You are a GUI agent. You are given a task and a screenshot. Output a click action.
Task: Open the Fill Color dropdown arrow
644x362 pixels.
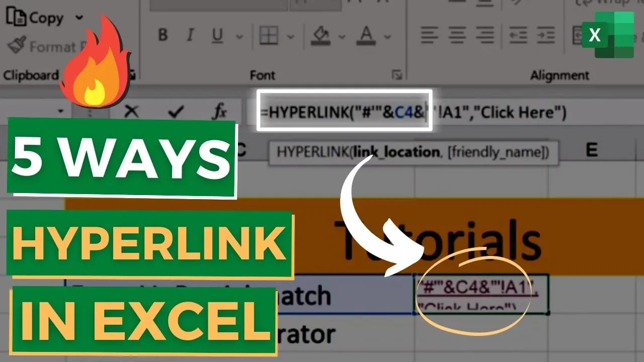[x=342, y=37]
